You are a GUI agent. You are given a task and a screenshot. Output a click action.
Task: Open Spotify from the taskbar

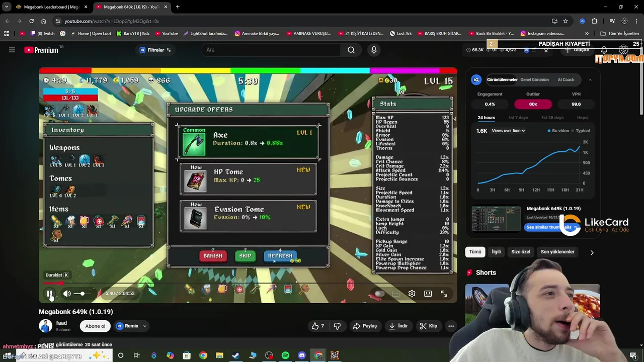point(285,355)
